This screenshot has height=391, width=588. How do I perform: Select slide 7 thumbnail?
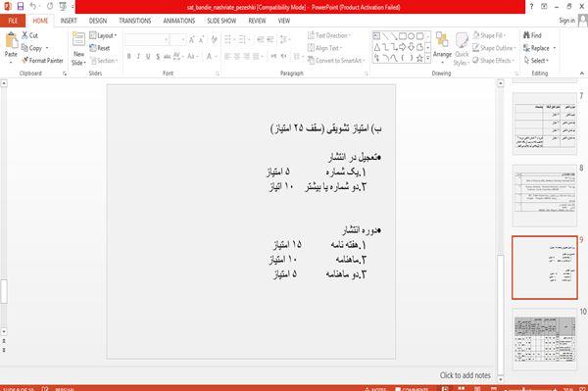click(545, 123)
